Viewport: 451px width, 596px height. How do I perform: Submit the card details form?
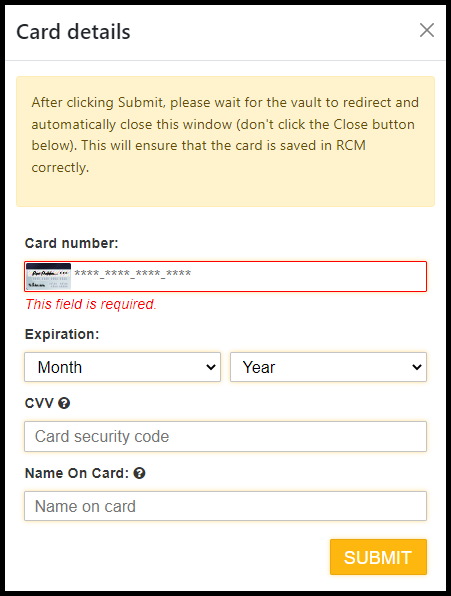(378, 557)
